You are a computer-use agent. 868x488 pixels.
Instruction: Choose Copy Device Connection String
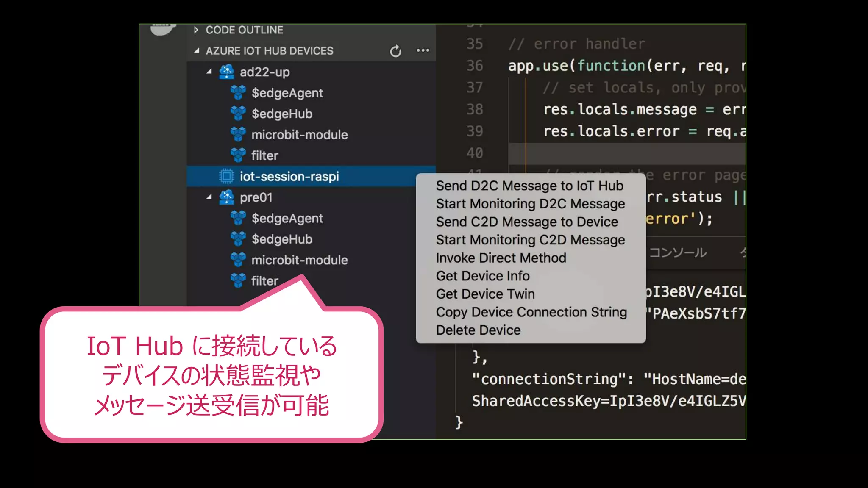[x=531, y=312]
